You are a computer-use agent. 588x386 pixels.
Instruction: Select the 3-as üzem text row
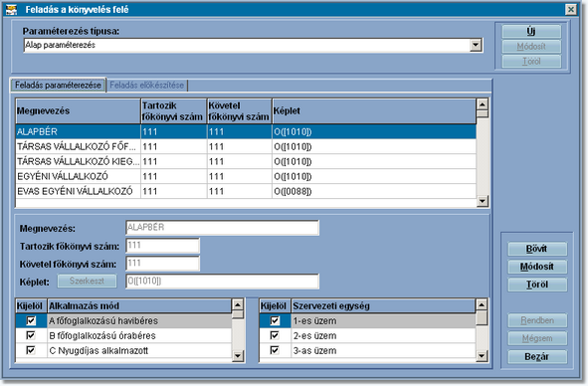[384, 351]
